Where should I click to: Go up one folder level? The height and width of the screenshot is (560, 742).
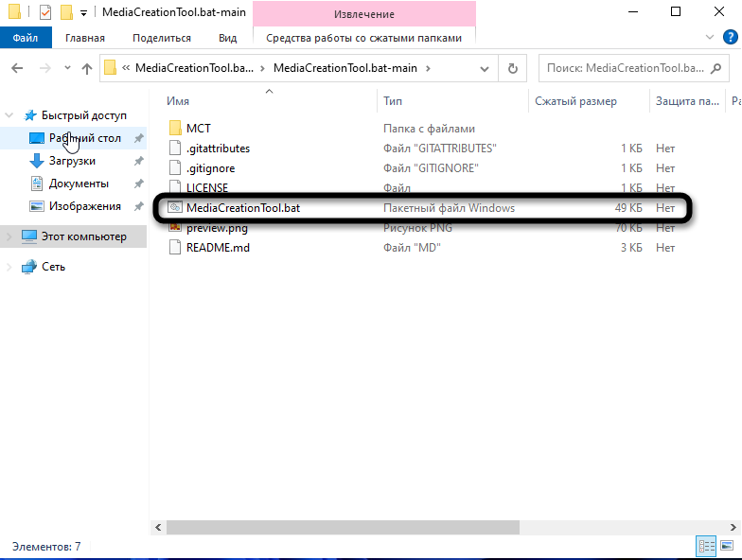[87, 68]
